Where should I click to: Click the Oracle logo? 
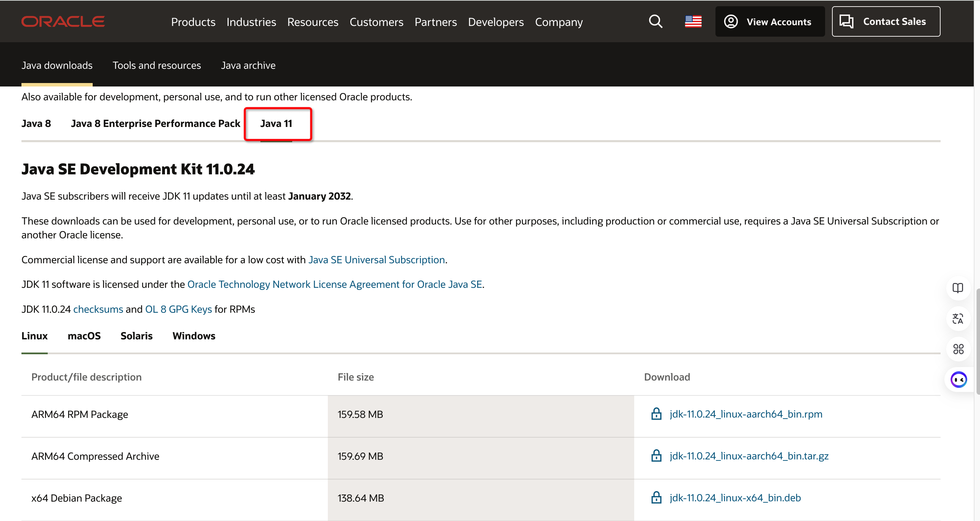pyautogui.click(x=63, y=22)
